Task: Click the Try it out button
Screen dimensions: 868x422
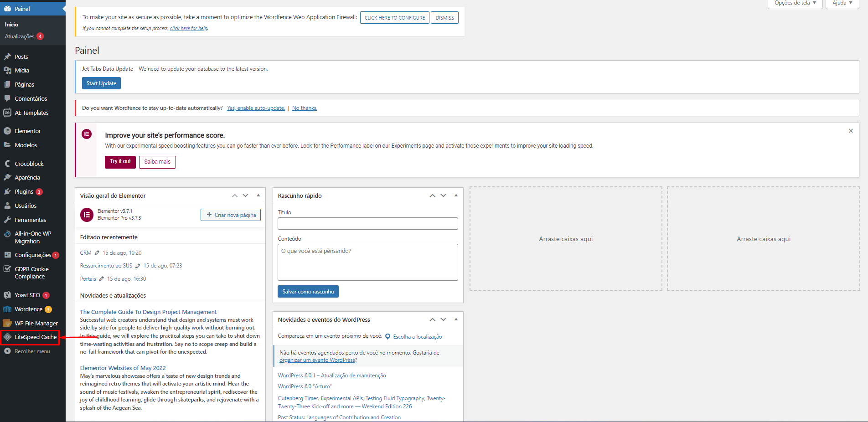Action: [120, 162]
